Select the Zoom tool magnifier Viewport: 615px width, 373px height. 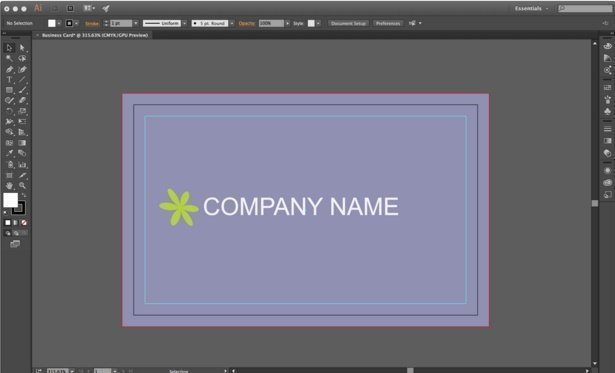[x=22, y=186]
